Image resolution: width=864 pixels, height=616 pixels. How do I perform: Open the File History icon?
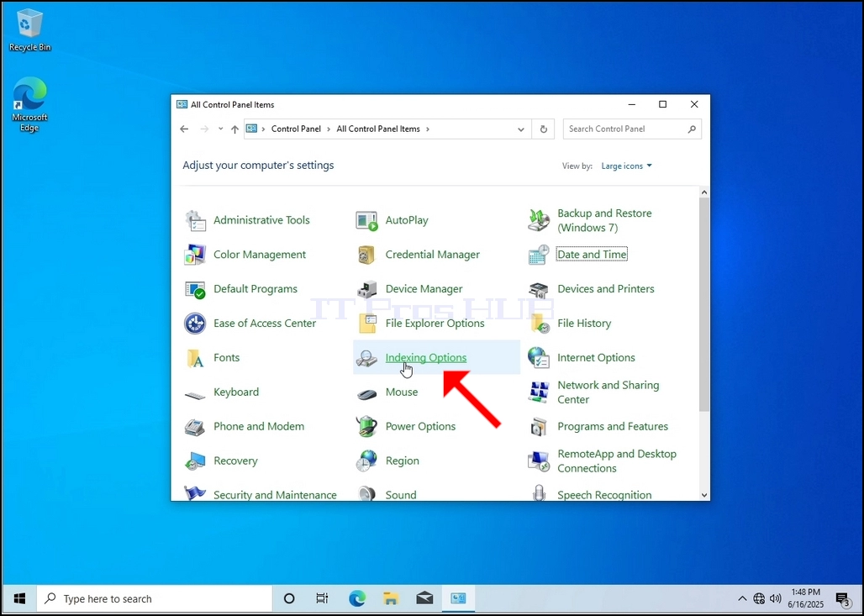pos(540,324)
